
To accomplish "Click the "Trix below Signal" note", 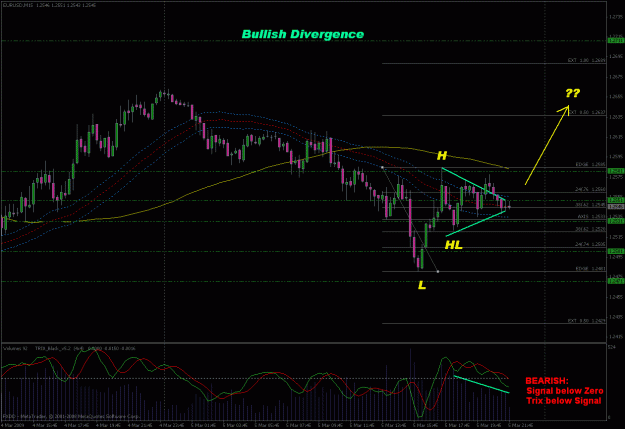I will [x=564, y=401].
